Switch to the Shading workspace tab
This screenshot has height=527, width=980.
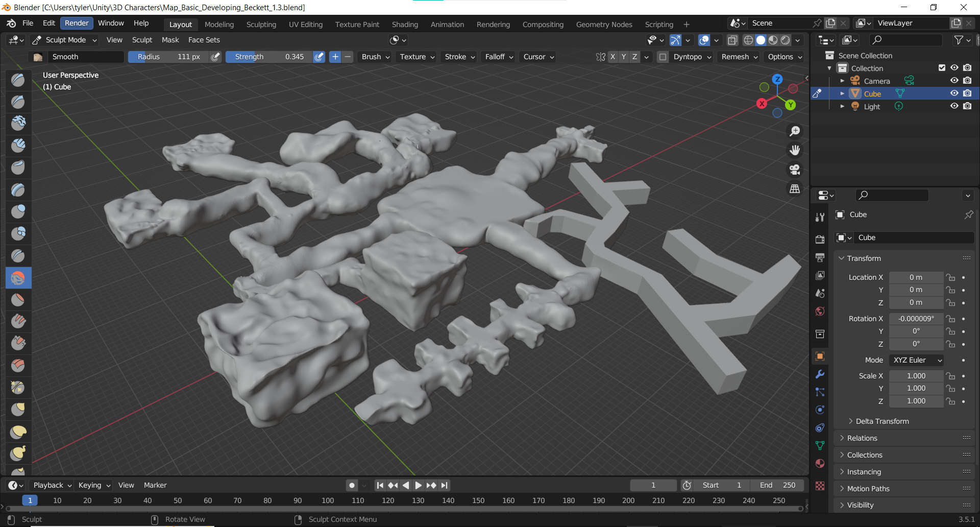coord(405,25)
